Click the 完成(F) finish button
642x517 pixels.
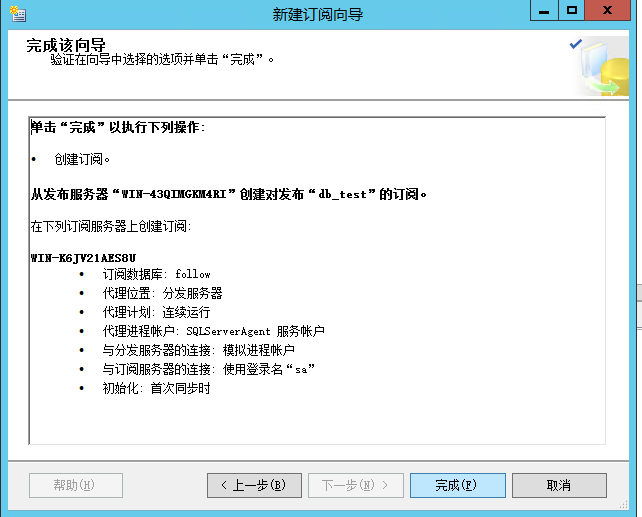point(458,485)
